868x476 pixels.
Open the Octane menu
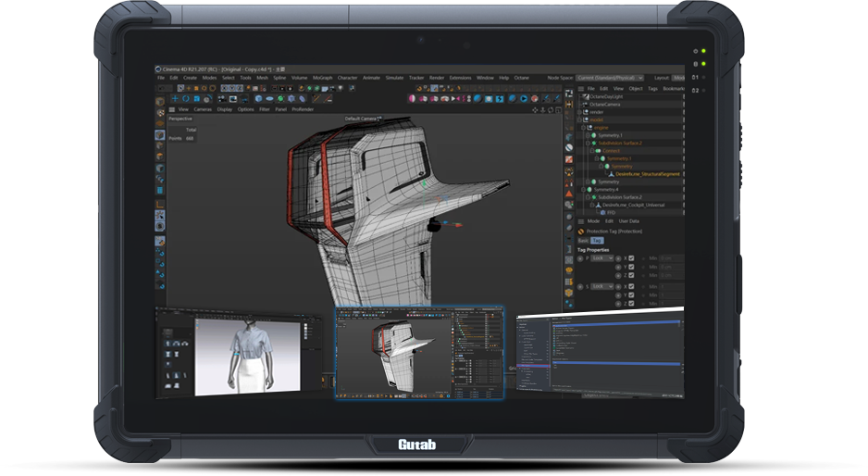point(522,78)
